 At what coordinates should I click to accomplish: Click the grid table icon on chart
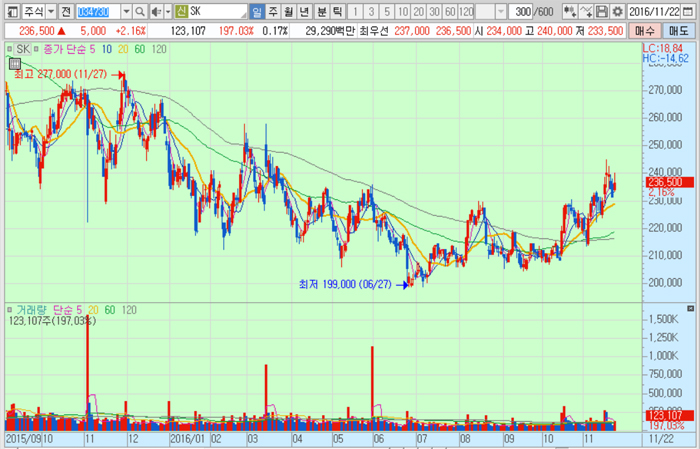pos(15,64)
